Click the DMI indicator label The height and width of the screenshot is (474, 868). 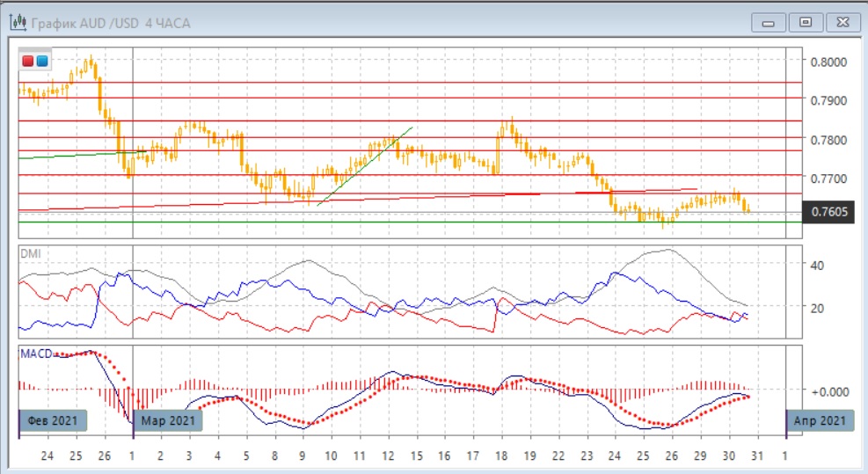coord(31,253)
